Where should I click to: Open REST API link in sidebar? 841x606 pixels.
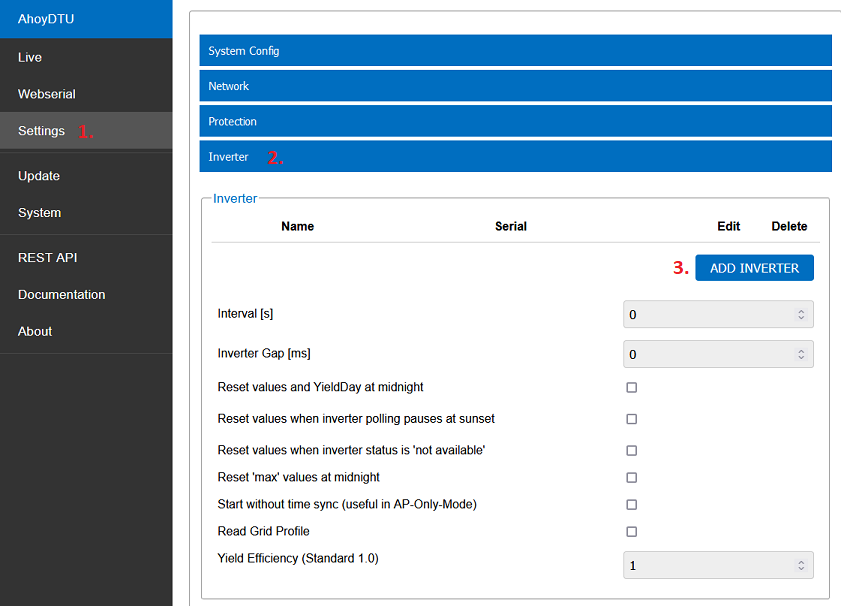pyautogui.click(x=47, y=258)
